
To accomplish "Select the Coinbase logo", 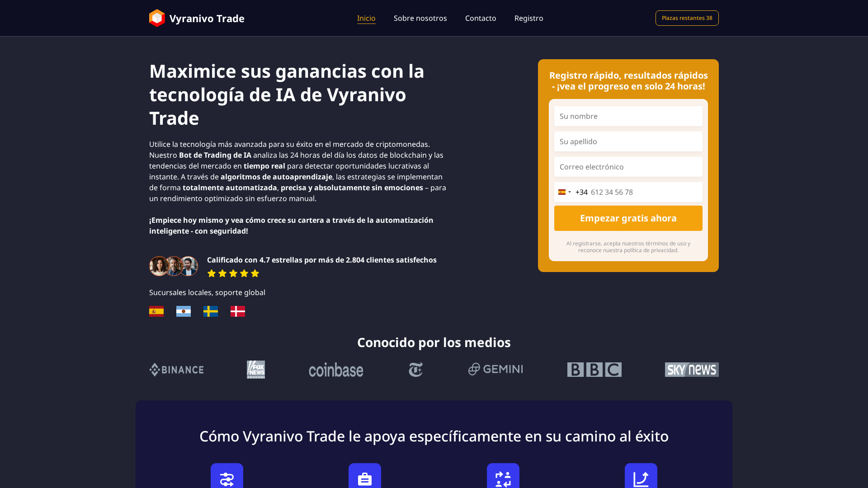I will point(335,370).
